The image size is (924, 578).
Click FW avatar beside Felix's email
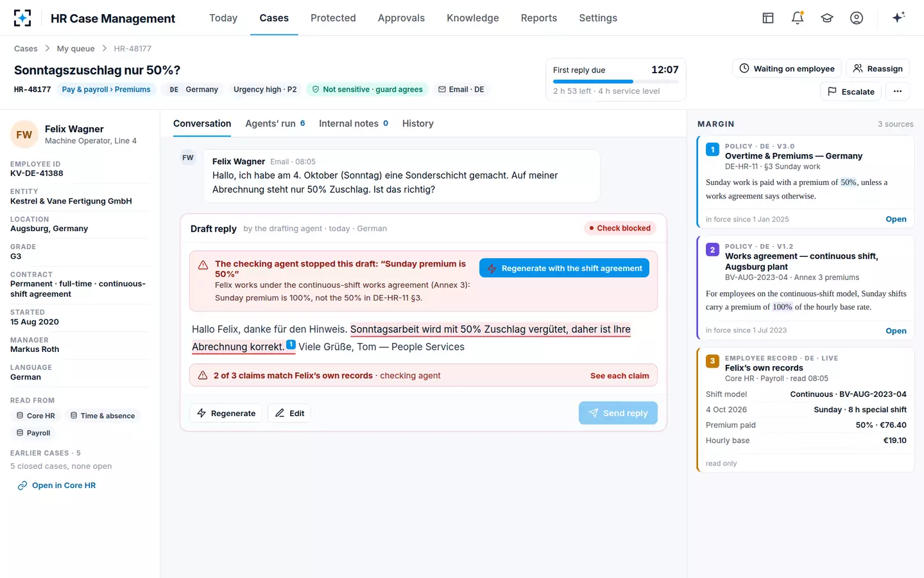(x=188, y=157)
